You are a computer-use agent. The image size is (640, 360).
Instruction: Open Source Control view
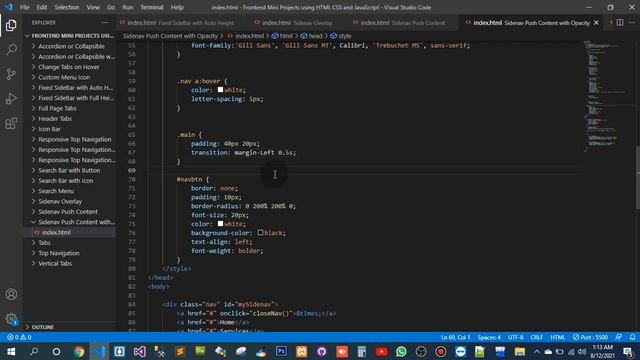coord(11,74)
